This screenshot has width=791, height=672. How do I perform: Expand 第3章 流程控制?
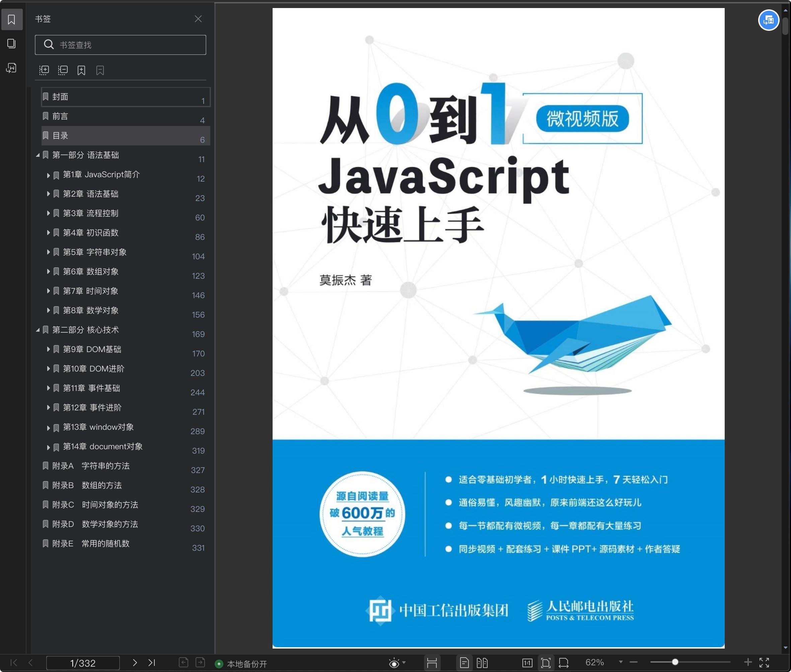click(x=48, y=213)
